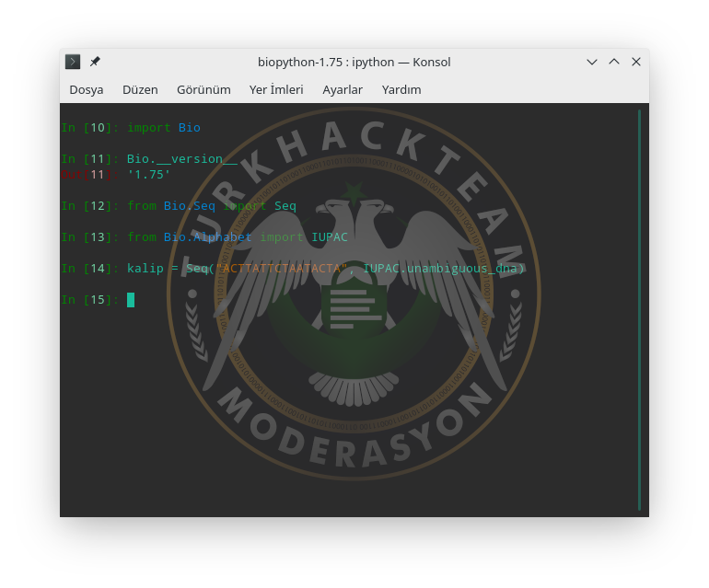Close the Konsole window
The width and height of the screenshot is (709, 588).
pyautogui.click(x=636, y=62)
